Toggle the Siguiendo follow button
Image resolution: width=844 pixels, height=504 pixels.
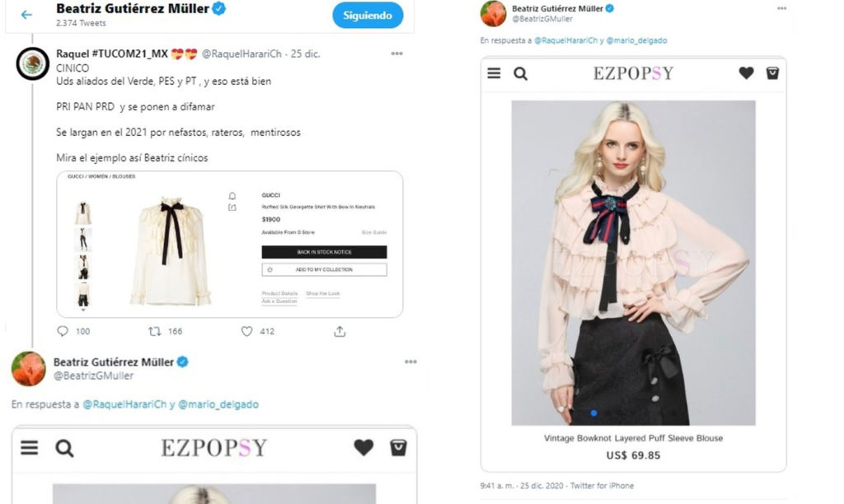pos(368,16)
